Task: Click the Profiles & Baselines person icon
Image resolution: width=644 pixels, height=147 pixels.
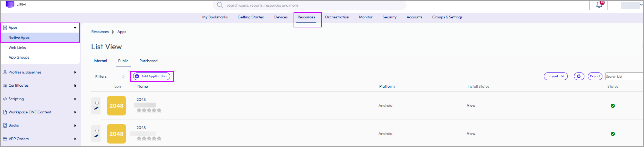Action: point(5,72)
